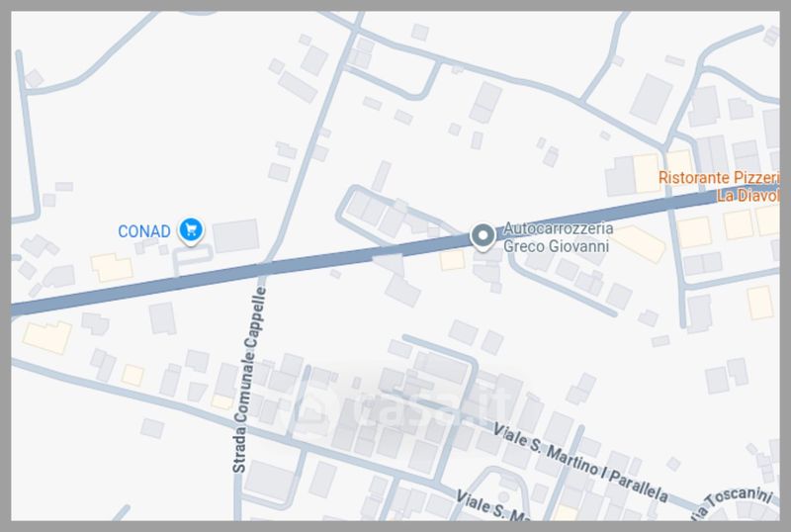The height and width of the screenshot is (532, 791).
Task: Click the partial Viale S. M street label at bottom
Action: pos(491,505)
